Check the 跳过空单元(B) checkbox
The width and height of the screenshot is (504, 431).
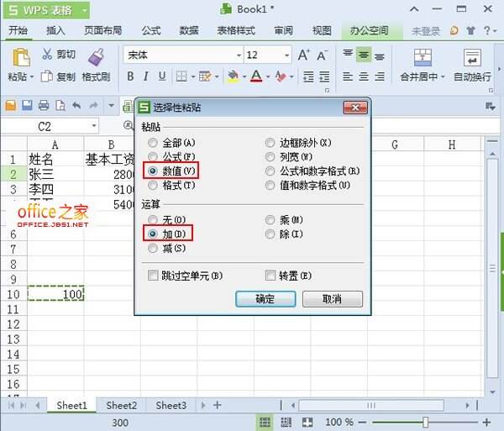(153, 275)
